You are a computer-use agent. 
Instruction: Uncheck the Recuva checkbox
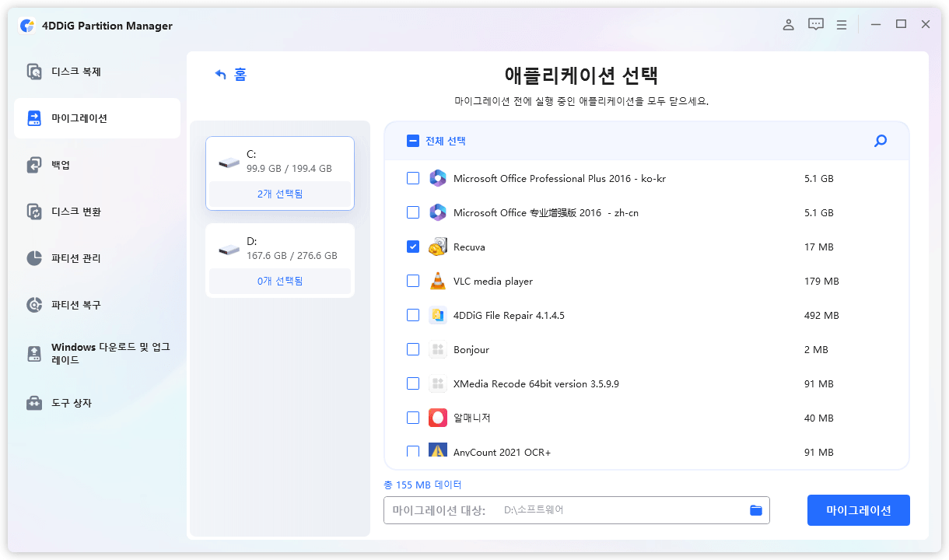click(413, 247)
